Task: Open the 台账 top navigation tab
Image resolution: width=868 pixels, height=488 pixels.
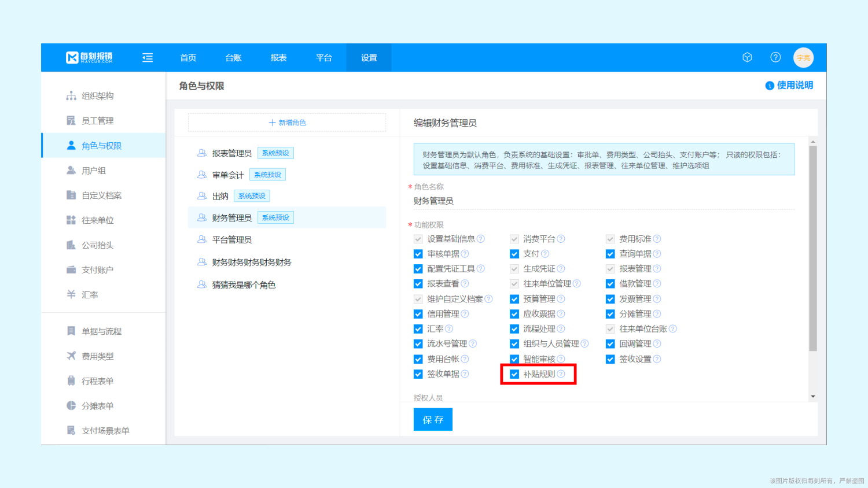Action: click(233, 58)
